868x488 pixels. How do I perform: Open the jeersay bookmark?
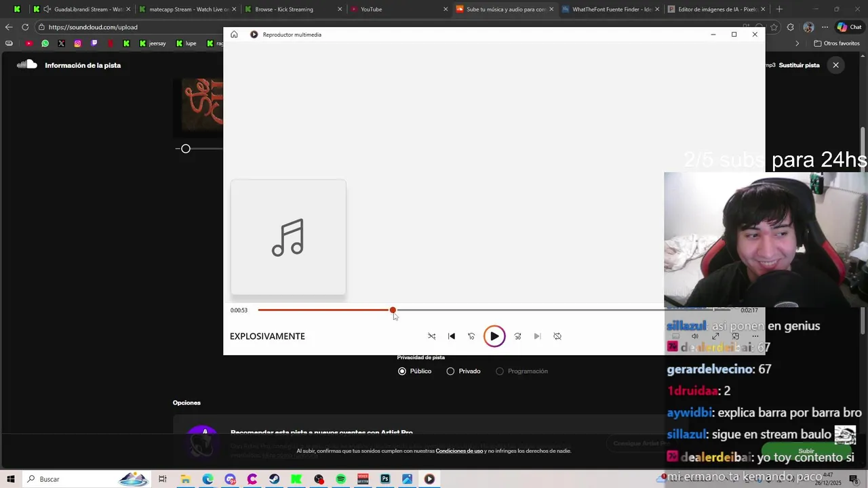153,43
